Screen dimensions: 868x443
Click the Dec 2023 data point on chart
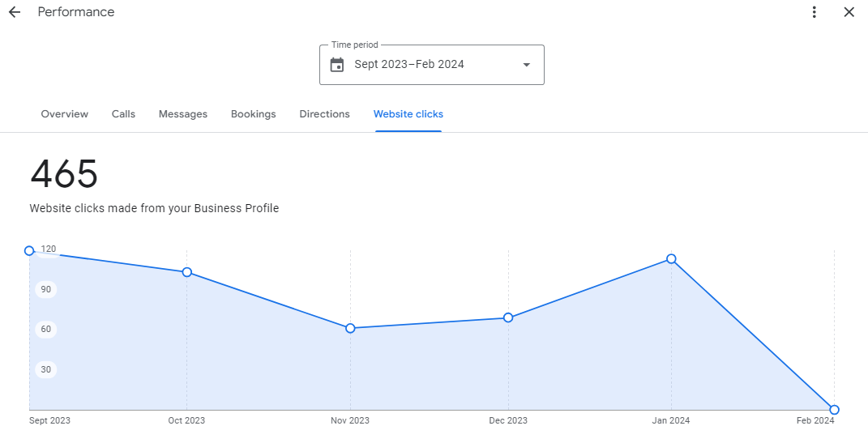[508, 317]
